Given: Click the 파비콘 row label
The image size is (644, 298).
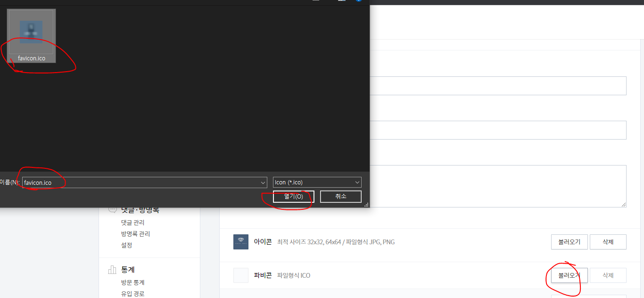Looking at the screenshot, I should (x=263, y=275).
